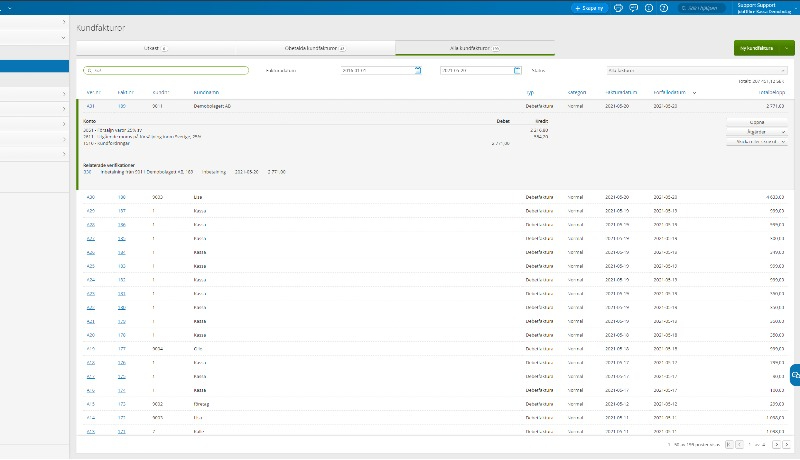
Task: Open the floating chat widget on right edge
Action: click(795, 375)
